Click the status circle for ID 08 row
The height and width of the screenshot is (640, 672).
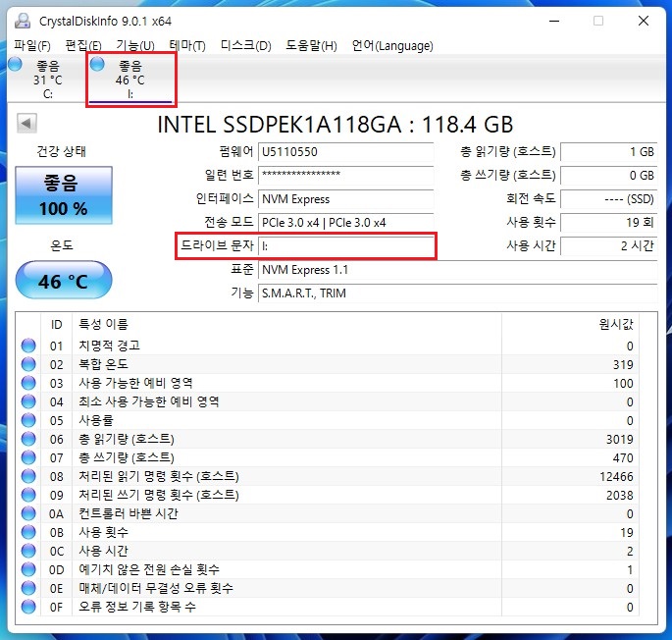[28, 476]
